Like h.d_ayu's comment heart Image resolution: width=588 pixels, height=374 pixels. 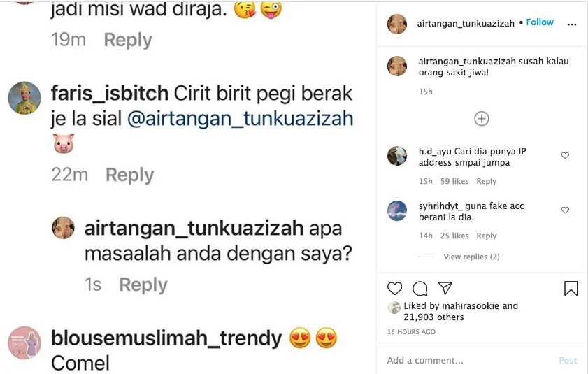565,155
